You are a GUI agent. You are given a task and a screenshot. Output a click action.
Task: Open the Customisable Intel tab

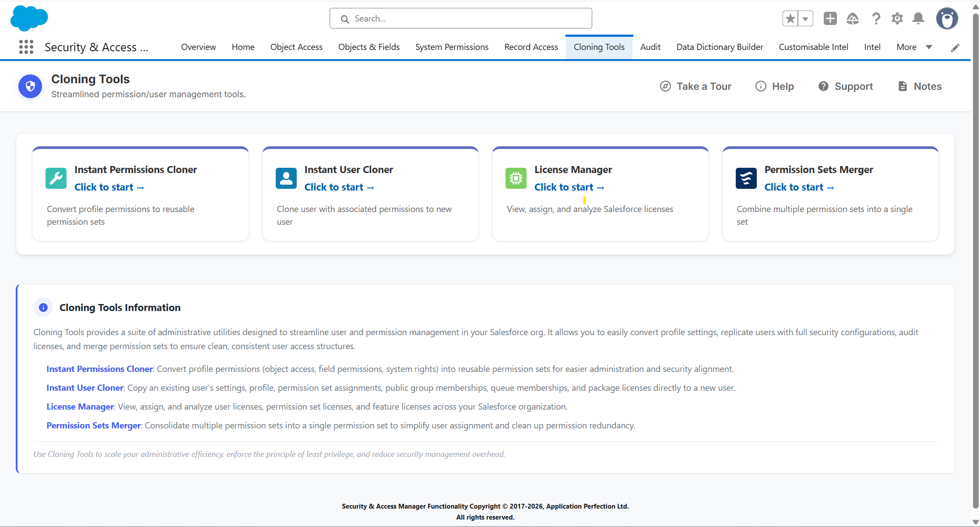click(x=813, y=47)
